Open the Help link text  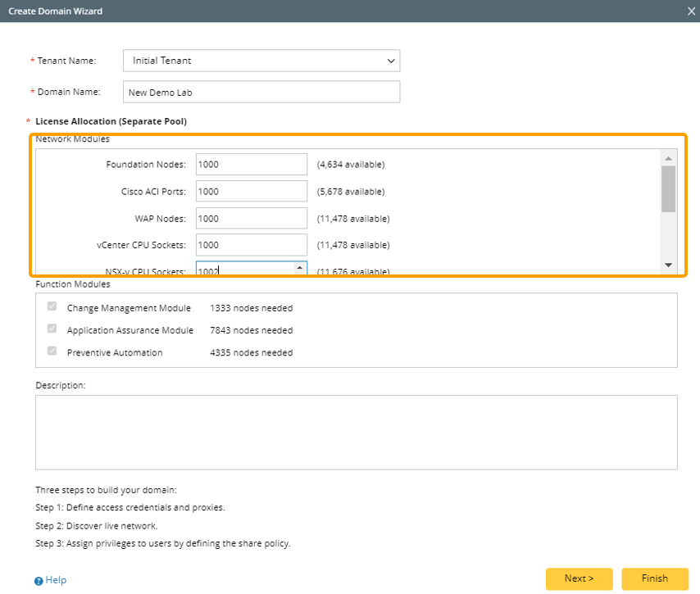tap(56, 580)
